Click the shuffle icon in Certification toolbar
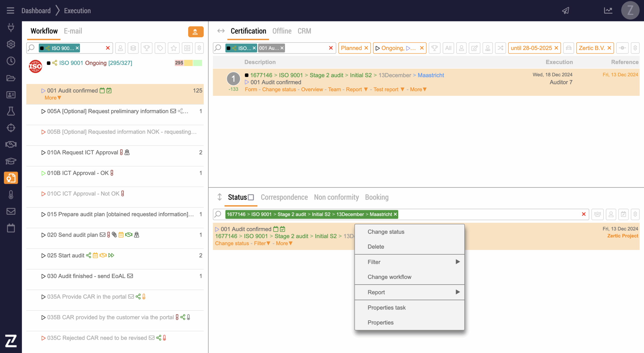Viewport: 644px width, 353px height. tap(500, 48)
